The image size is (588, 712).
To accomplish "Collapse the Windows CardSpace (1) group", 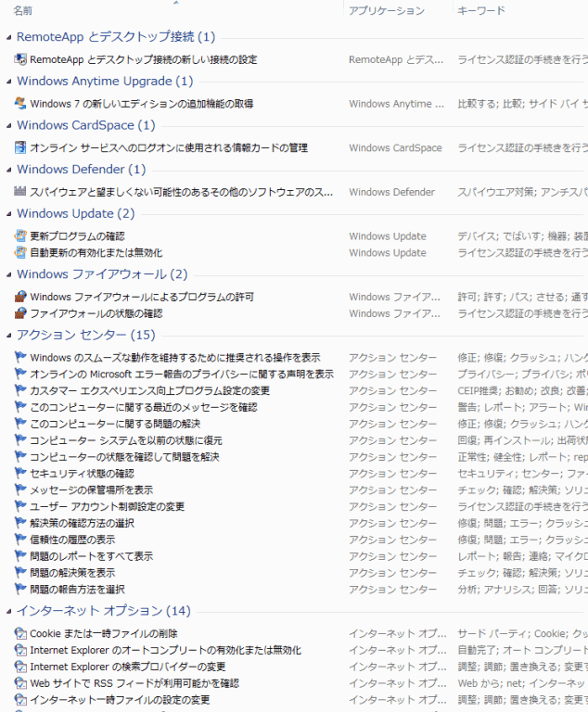I will click(x=8, y=125).
